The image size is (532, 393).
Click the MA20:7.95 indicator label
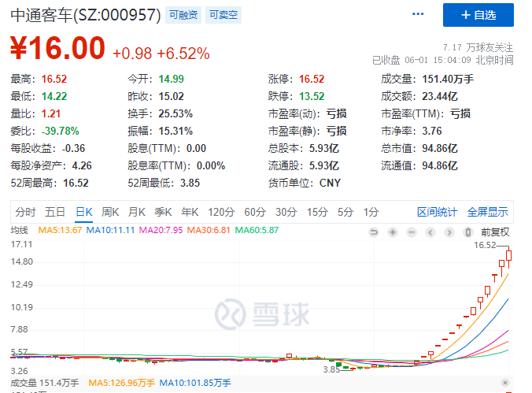(161, 230)
